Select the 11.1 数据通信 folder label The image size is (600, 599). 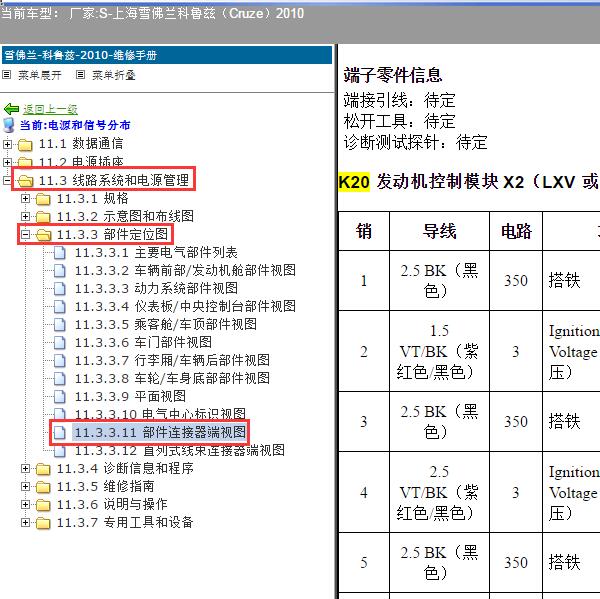(81, 144)
